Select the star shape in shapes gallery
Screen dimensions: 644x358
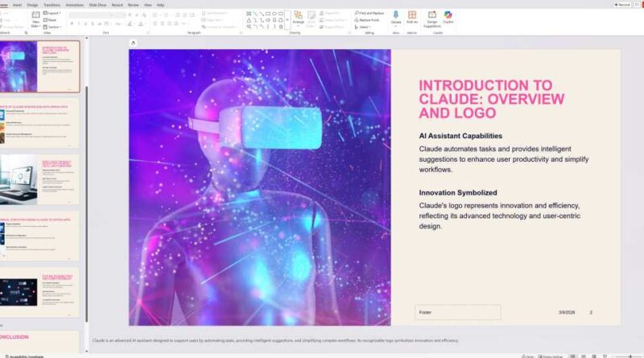tap(281, 27)
